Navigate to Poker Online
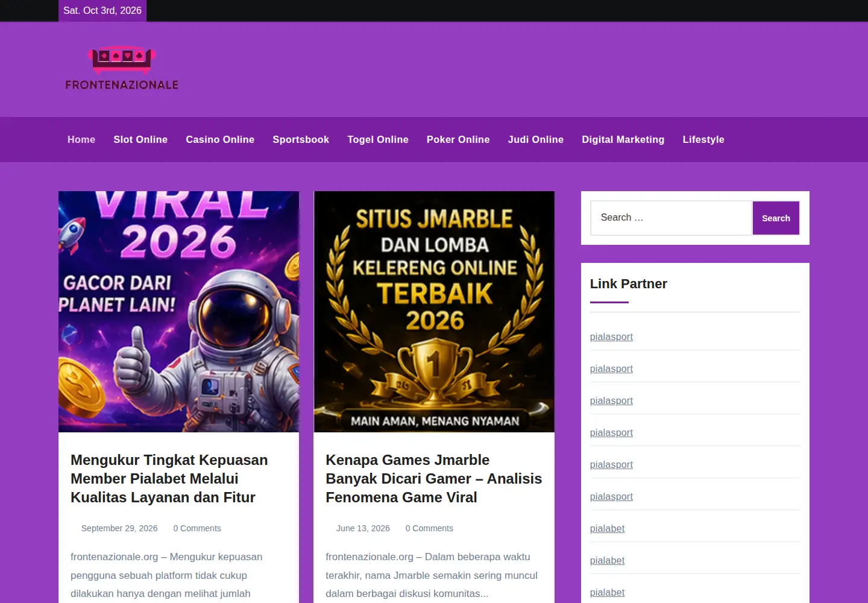Screen dimensions: 868x603 point(458,139)
